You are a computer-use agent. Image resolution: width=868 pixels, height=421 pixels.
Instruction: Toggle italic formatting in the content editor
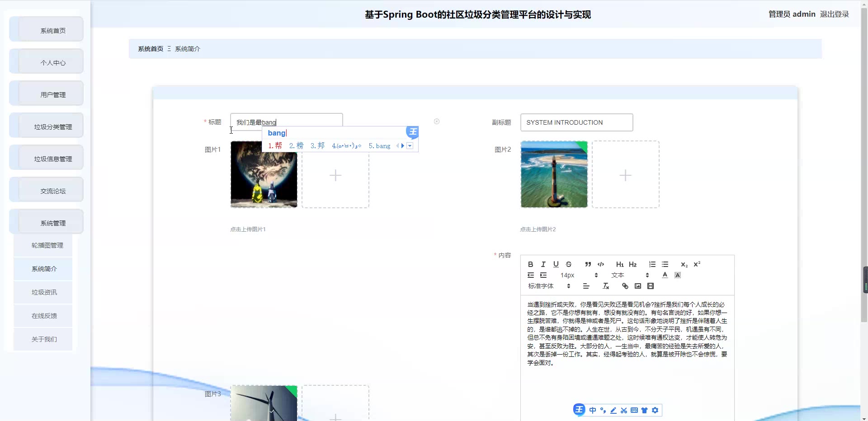pyautogui.click(x=543, y=264)
